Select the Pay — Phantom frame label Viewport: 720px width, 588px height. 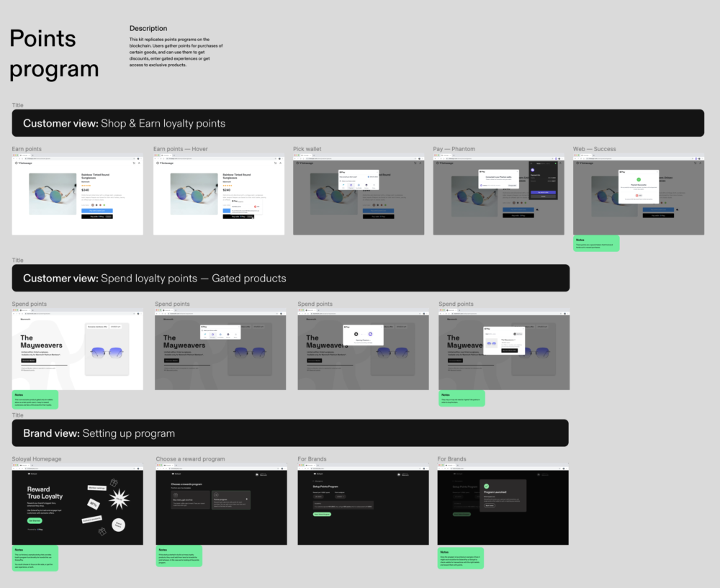click(454, 149)
